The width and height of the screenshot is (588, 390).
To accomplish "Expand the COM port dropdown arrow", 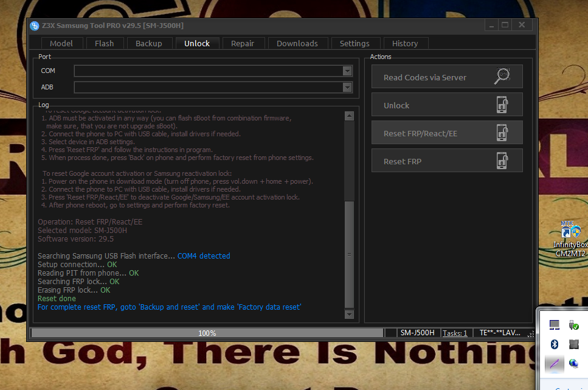I will (347, 71).
